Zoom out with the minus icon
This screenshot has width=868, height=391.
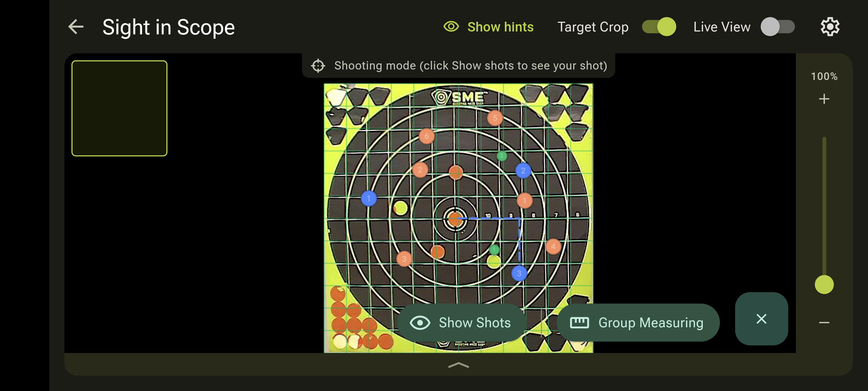(x=824, y=323)
